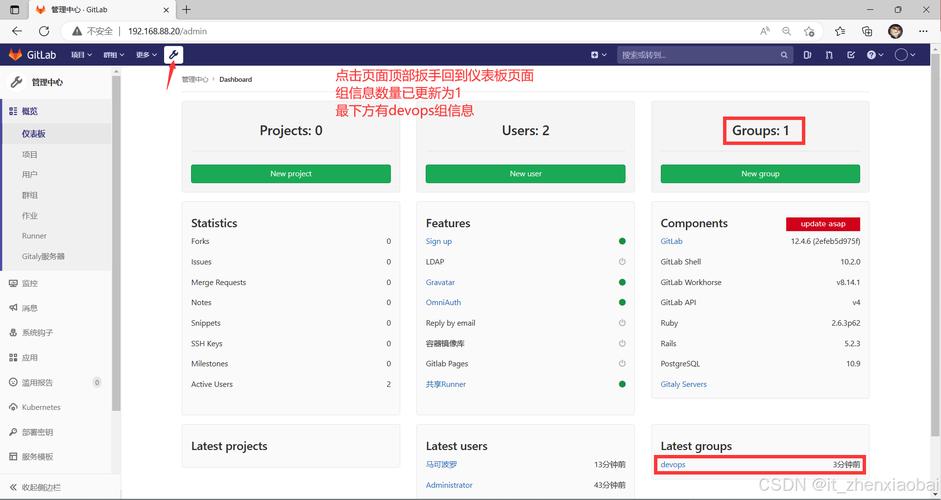
Task: Open the GitLab component link
Action: click(672, 241)
